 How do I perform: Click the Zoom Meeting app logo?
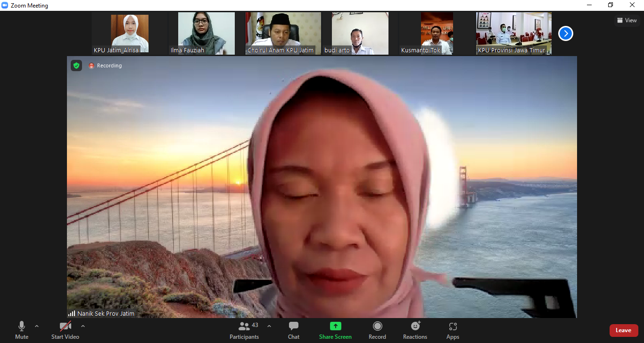click(x=5, y=6)
